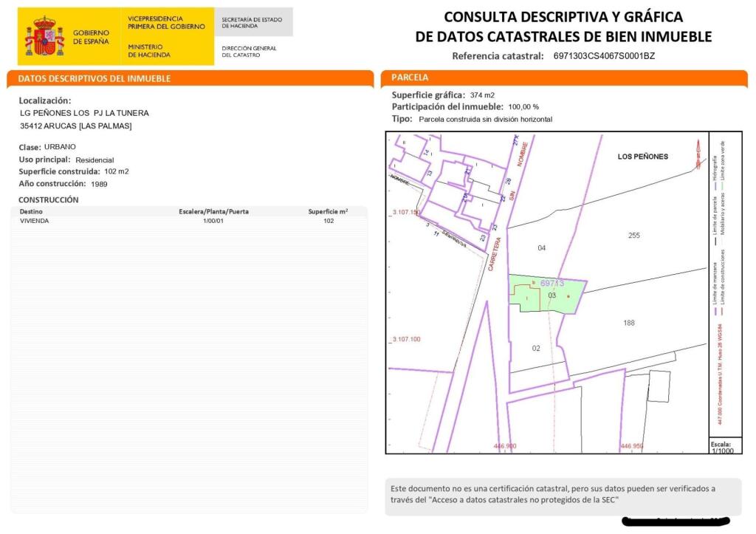Click 'DIRECCIÓN GENERAL DEL CATASTRO' text

249,52
